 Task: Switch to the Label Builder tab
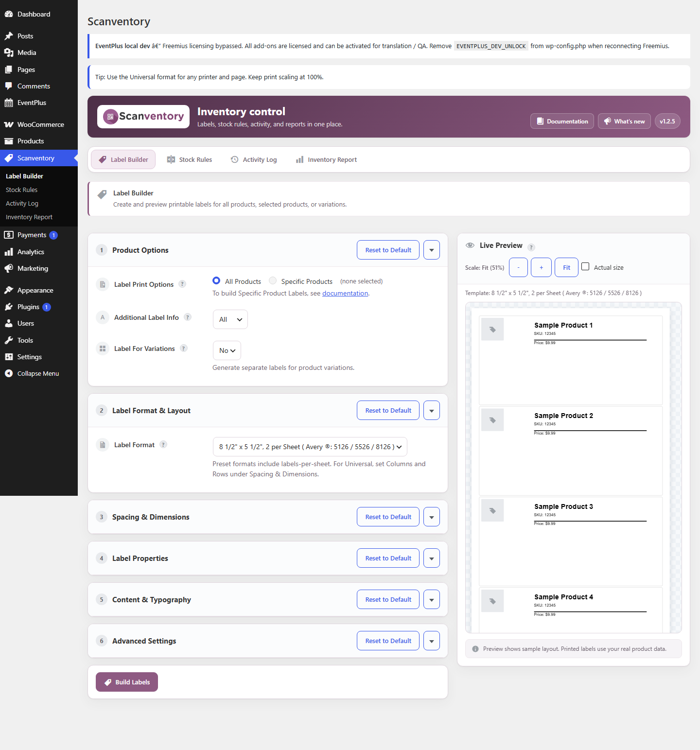tap(123, 159)
